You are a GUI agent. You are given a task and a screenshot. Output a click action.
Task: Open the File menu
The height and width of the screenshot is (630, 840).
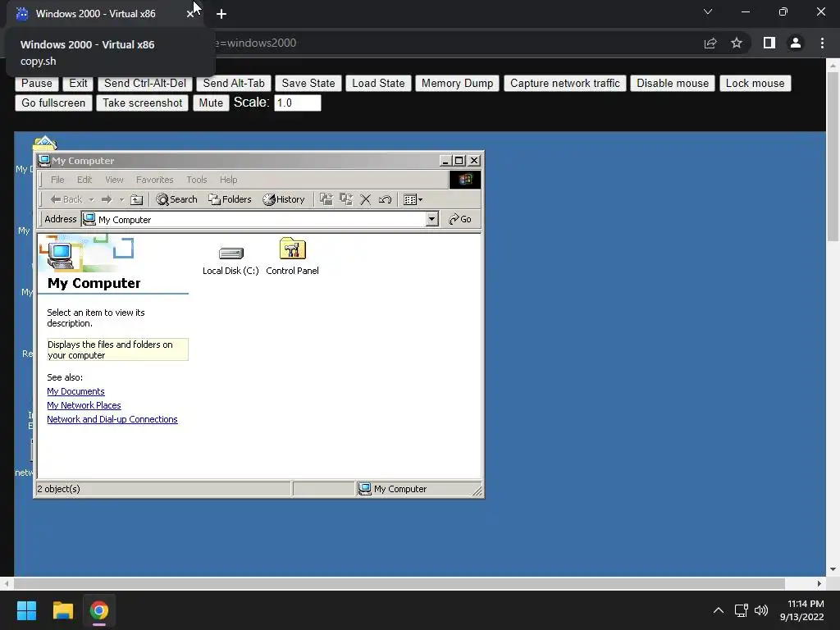[x=57, y=180]
